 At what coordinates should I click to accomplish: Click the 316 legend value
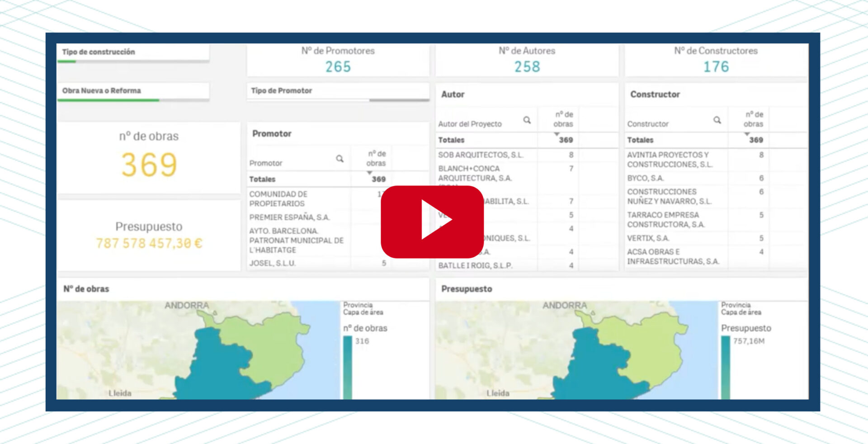point(362,341)
